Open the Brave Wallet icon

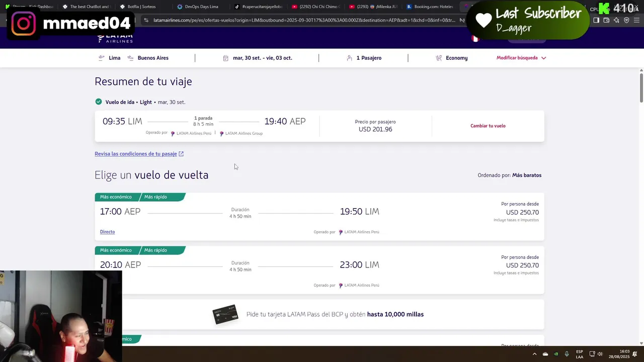coord(606,20)
